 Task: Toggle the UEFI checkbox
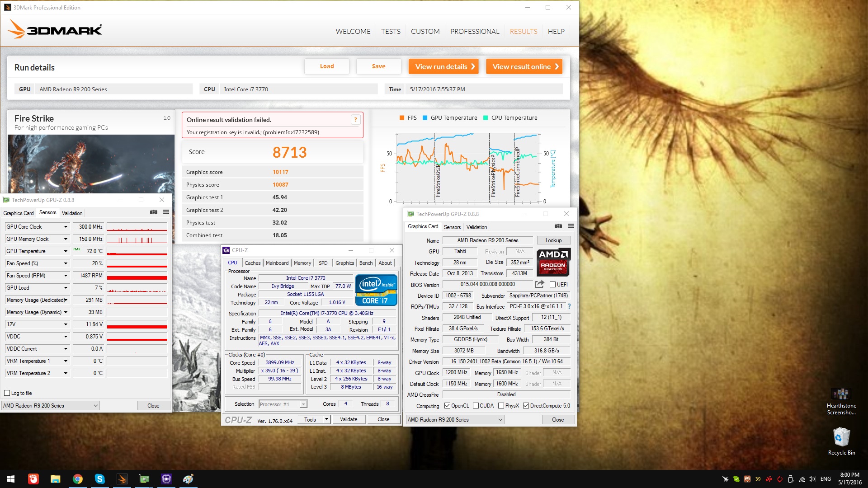tap(552, 285)
